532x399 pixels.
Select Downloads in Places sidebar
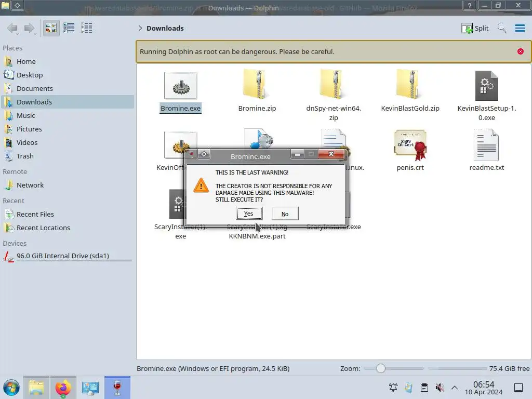67,102
